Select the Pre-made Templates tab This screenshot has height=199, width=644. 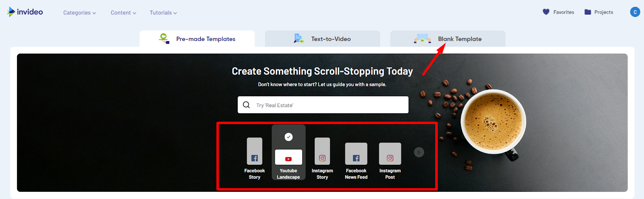coord(197,39)
